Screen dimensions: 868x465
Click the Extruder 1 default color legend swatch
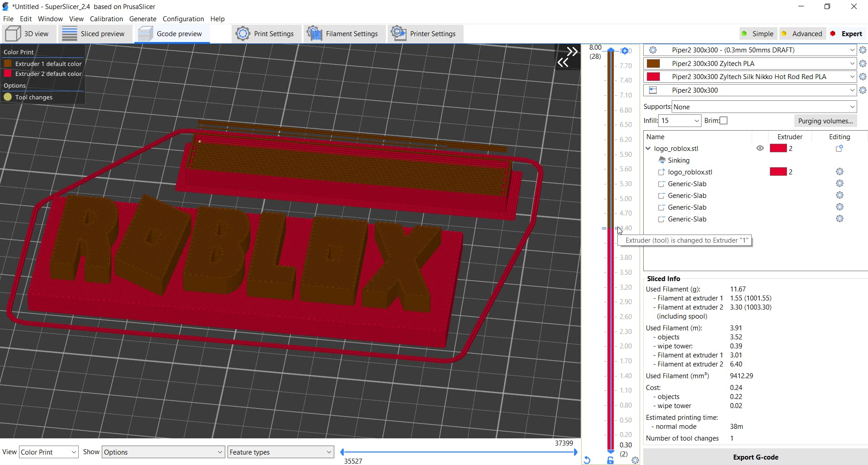tap(8, 64)
